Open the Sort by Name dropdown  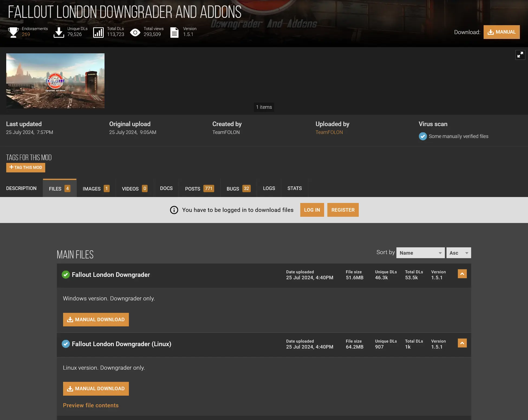tap(420, 253)
